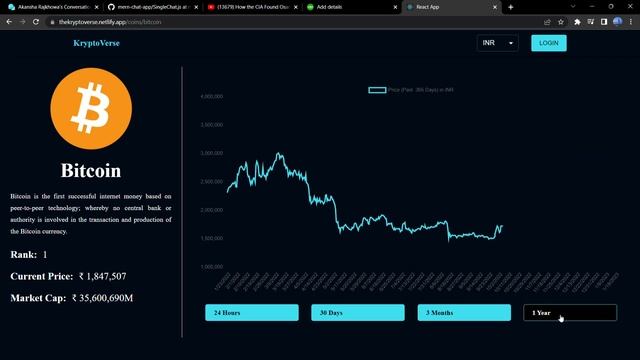Viewport: 640px width, 360px height.
Task: Close the mern-chat-app GitHub tab
Action: point(196,7)
